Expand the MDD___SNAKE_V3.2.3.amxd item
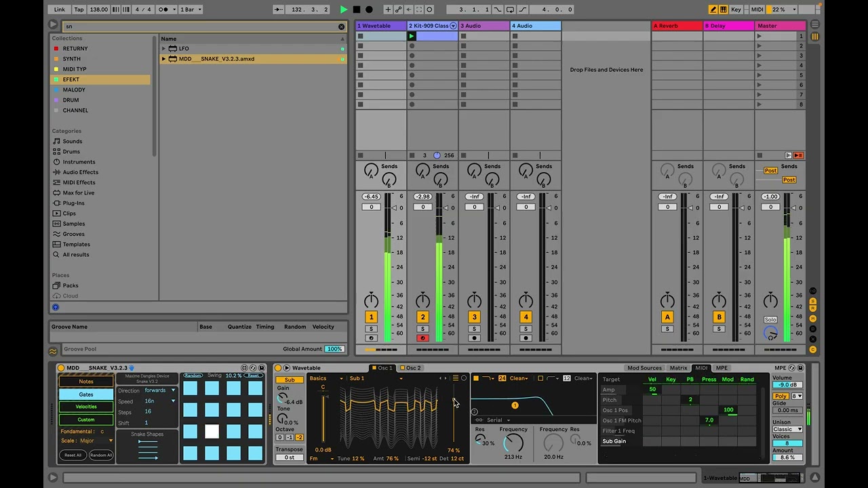This screenshot has height=488, width=868. [x=163, y=59]
